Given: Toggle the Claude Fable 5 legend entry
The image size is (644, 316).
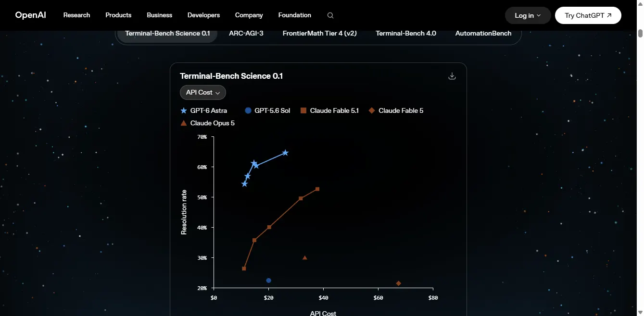Looking at the screenshot, I should point(396,110).
